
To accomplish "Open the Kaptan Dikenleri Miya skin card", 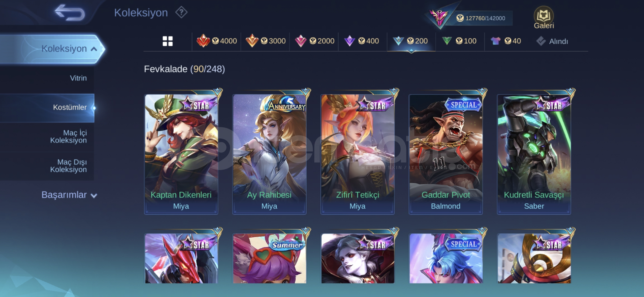I will click(181, 154).
